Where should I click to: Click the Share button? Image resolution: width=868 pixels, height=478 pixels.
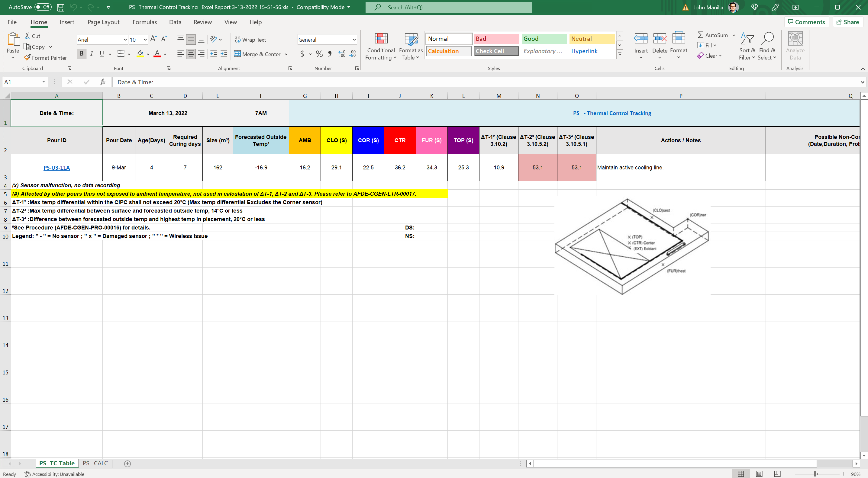(x=848, y=22)
